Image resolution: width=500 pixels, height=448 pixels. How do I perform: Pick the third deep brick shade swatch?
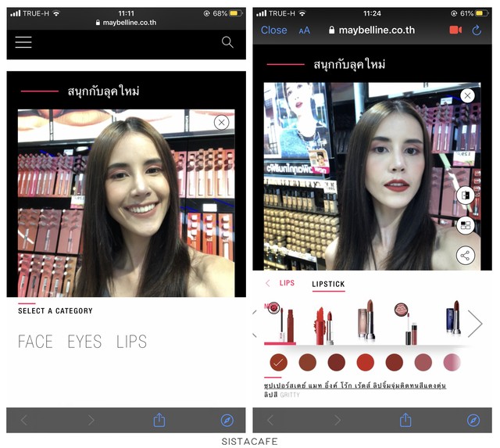[337, 363]
